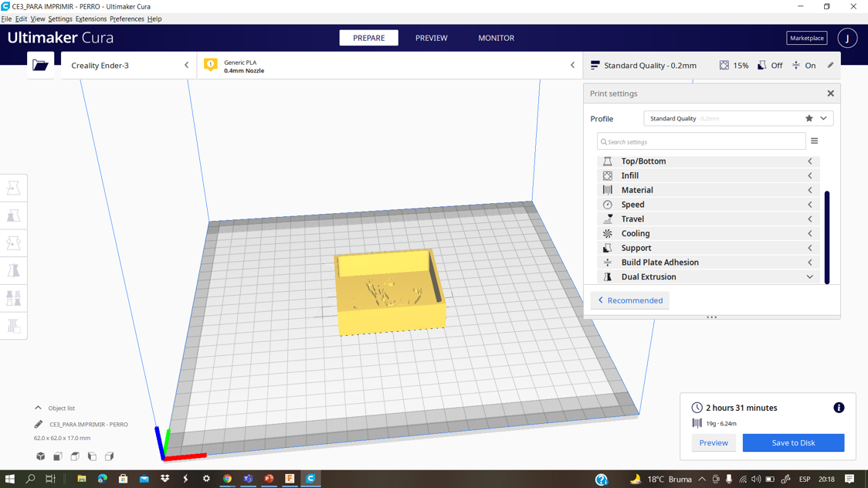Screen dimensions: 868x488
Task: Close the Print settings panel
Action: tap(830, 93)
